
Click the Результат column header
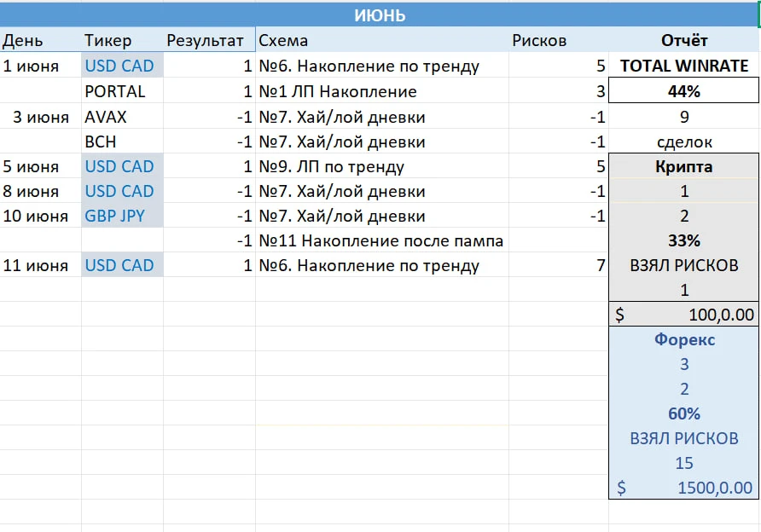tap(209, 40)
